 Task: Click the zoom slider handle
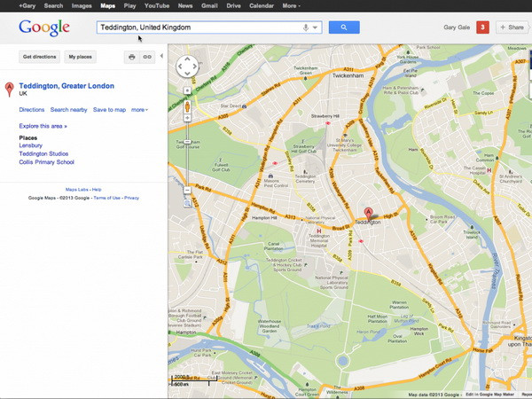coord(187,142)
